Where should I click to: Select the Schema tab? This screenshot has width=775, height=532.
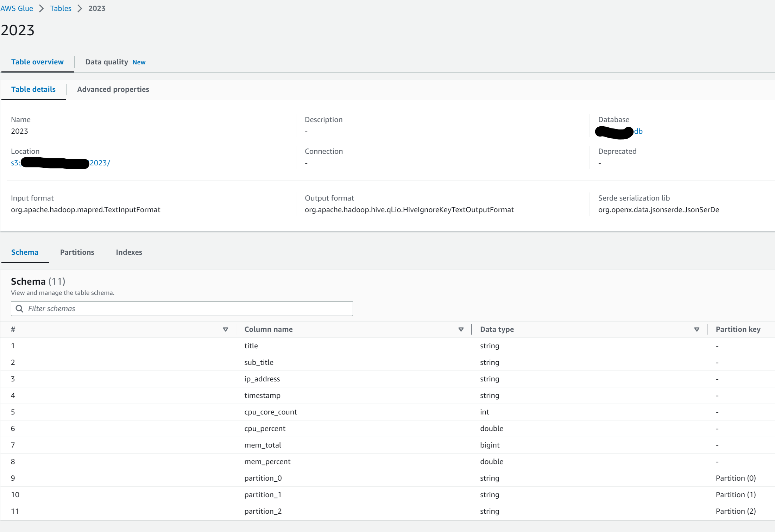tap(25, 252)
